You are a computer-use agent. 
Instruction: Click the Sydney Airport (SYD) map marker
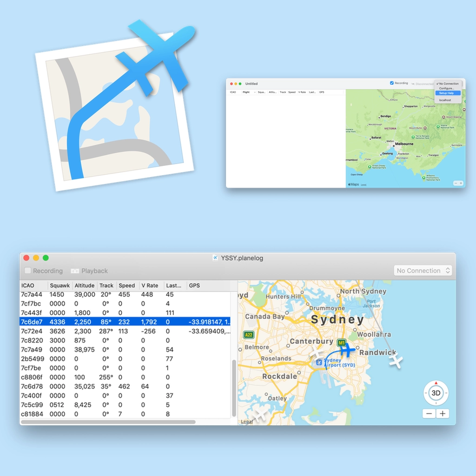coord(319,362)
